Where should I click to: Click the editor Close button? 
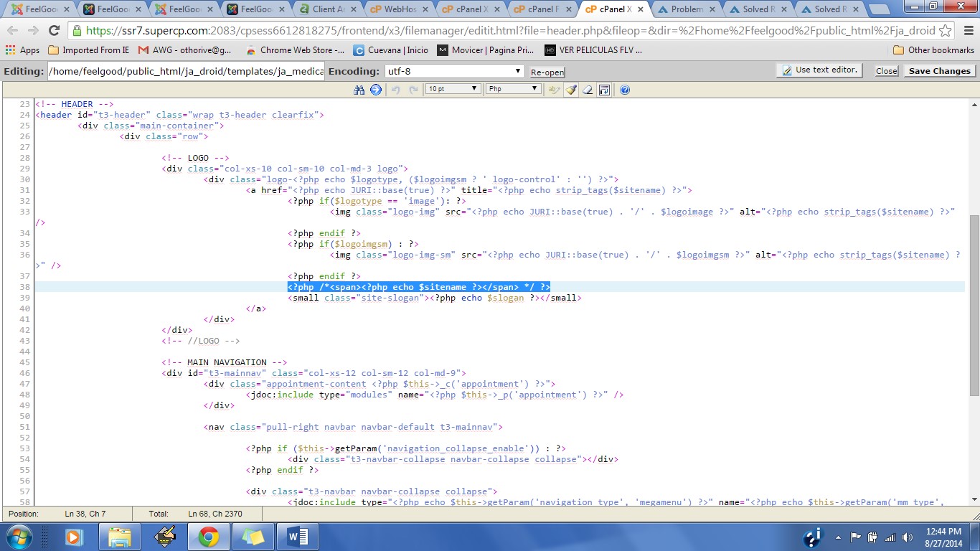(x=887, y=71)
